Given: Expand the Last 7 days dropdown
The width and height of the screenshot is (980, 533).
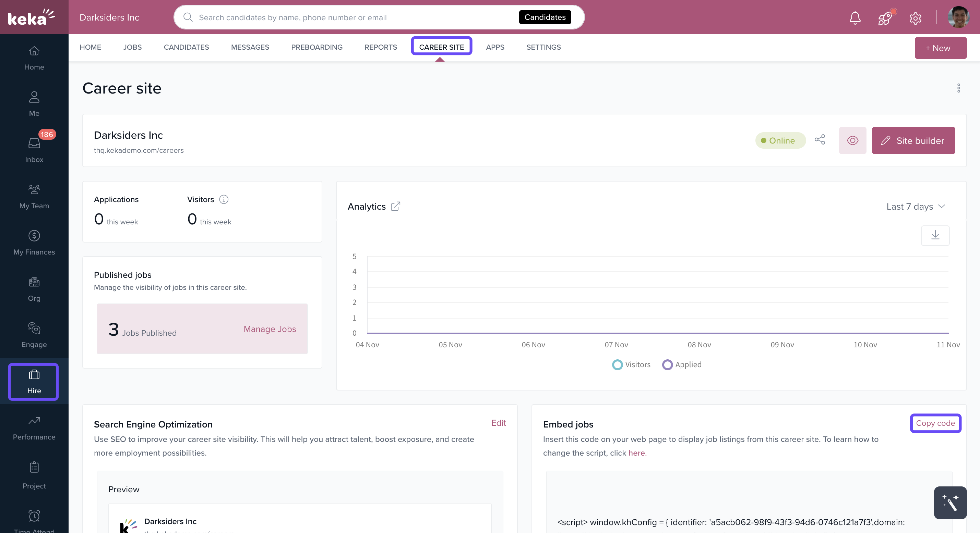Looking at the screenshot, I should [915, 207].
